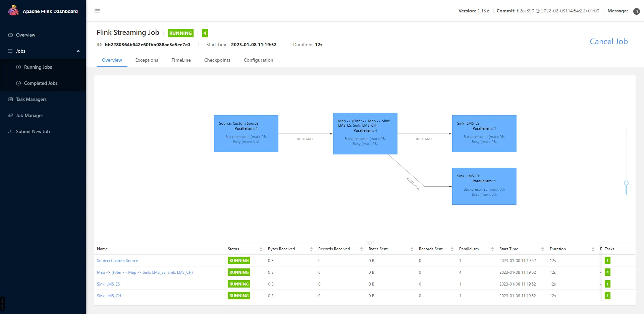Image resolution: width=644 pixels, height=314 pixels.
Task: Click the Running Jobs play icon
Action: (18, 67)
